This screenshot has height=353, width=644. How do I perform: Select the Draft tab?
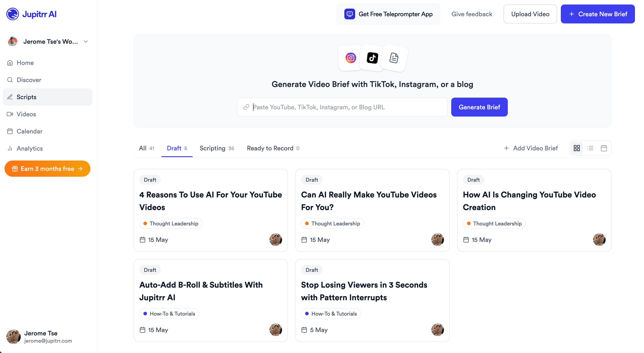point(177,148)
